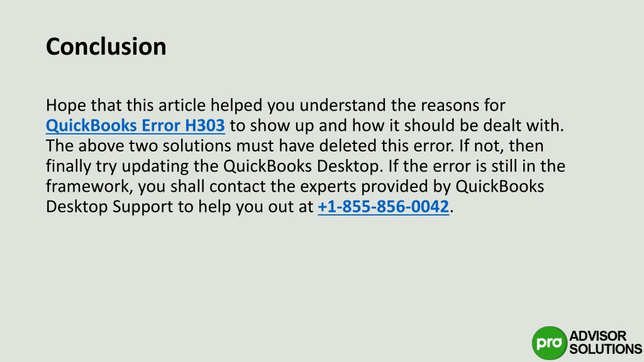Click the word framework in the paragraph
The width and height of the screenshot is (644, 362).
click(x=89, y=186)
